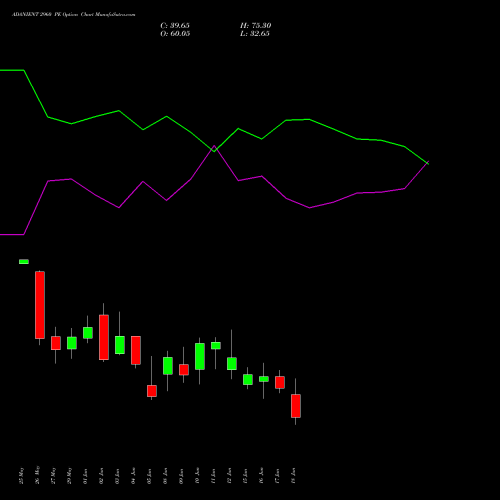Select the 27 May date label
This screenshot has height=500, width=500.
click(54, 476)
